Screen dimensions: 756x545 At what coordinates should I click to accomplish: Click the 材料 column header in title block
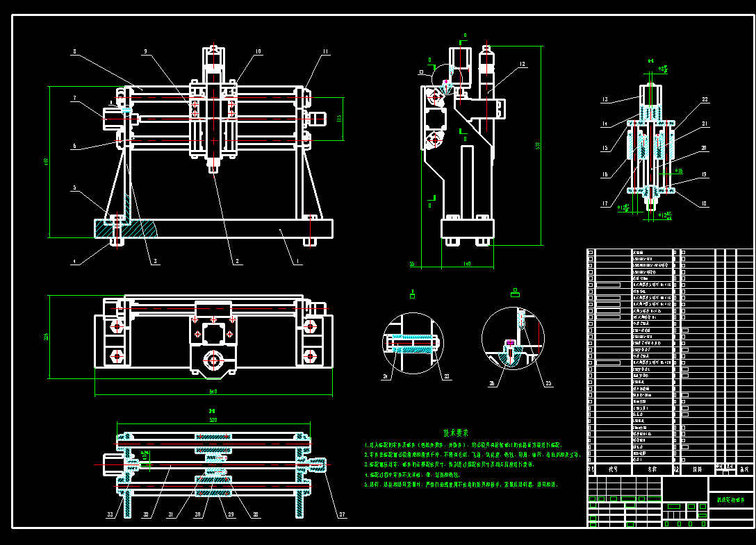697,469
